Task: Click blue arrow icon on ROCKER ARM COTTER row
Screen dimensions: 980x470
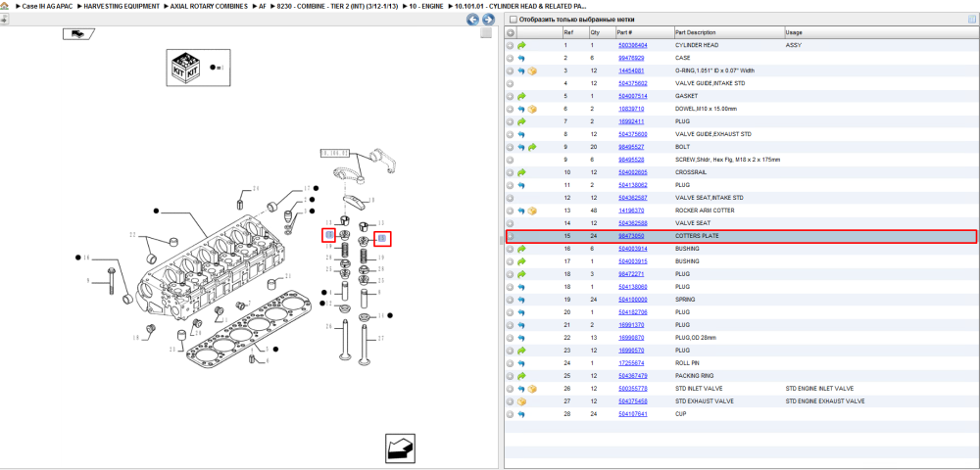Action: pos(522,211)
